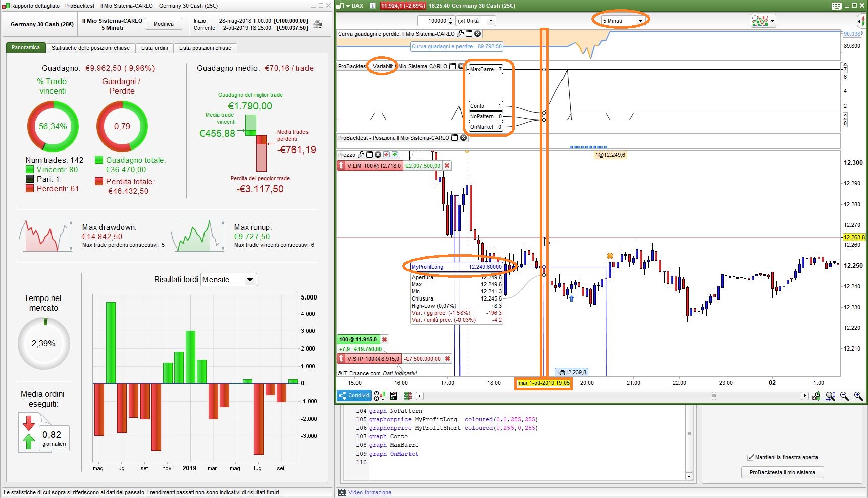The image size is (868, 498).
Task: Open the Statistiche delle posizioni chiuse tab
Action: coord(90,48)
